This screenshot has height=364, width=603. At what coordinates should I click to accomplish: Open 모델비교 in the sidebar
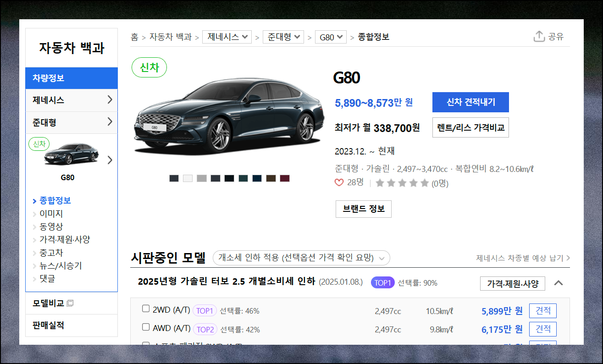49,303
